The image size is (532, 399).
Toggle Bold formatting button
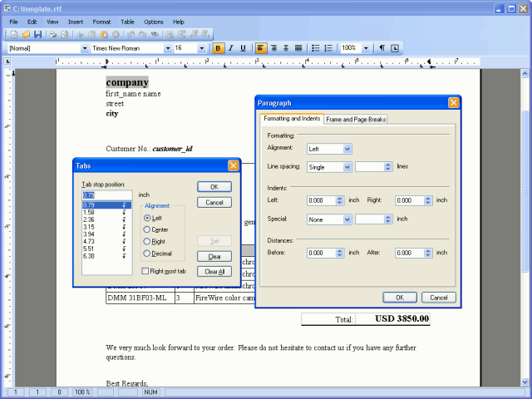(x=218, y=48)
